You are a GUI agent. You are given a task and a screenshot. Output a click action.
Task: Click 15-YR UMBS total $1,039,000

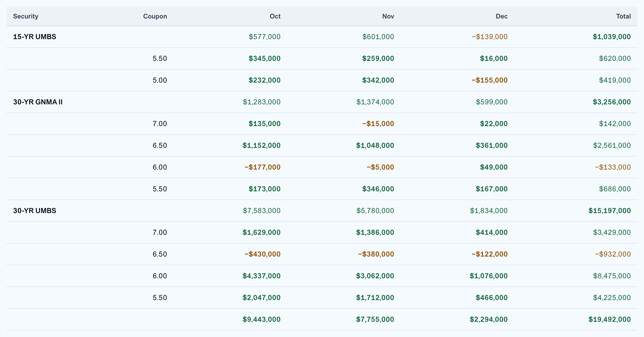point(612,37)
